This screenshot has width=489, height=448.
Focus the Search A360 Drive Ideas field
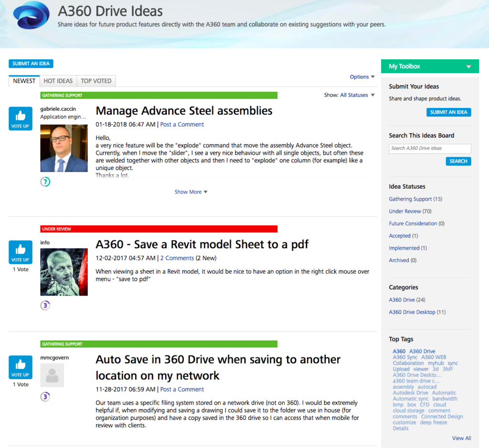pos(429,149)
